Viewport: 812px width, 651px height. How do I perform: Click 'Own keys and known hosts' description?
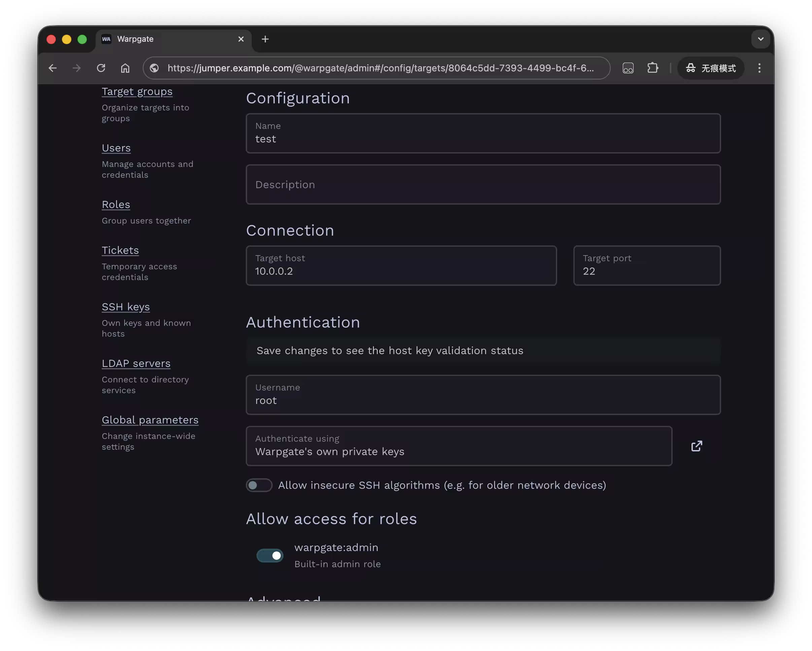click(x=146, y=328)
